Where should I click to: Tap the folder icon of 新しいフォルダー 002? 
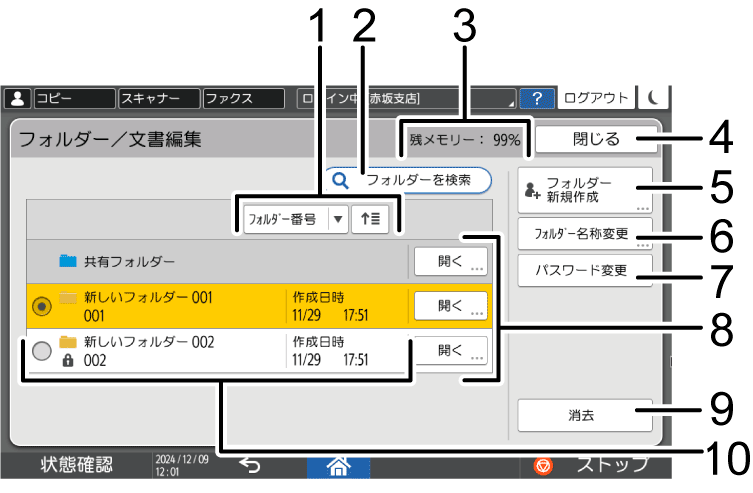pyautogui.click(x=68, y=342)
